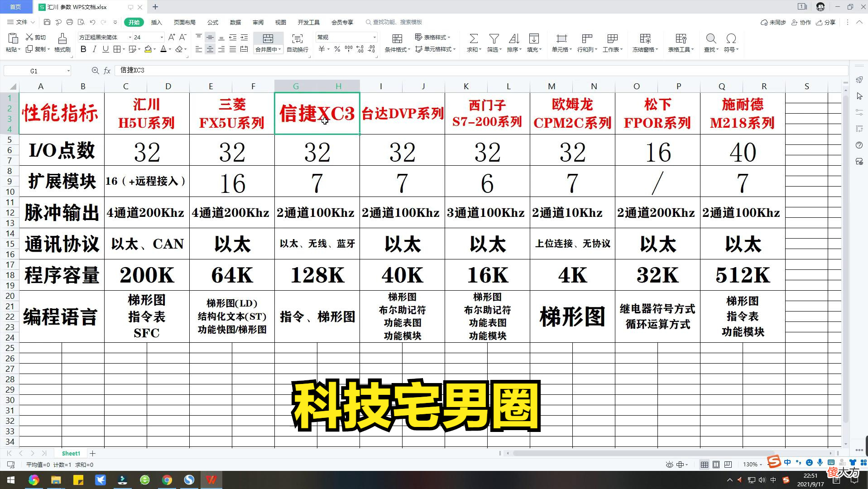Click the zoom level 130% dropdown
The image size is (868, 489).
(753, 465)
